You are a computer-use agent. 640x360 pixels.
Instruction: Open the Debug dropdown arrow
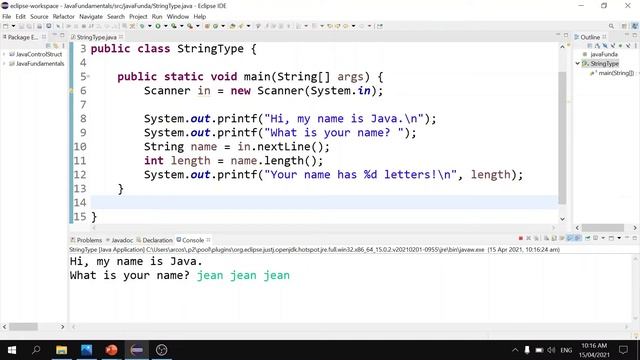(x=149, y=26)
